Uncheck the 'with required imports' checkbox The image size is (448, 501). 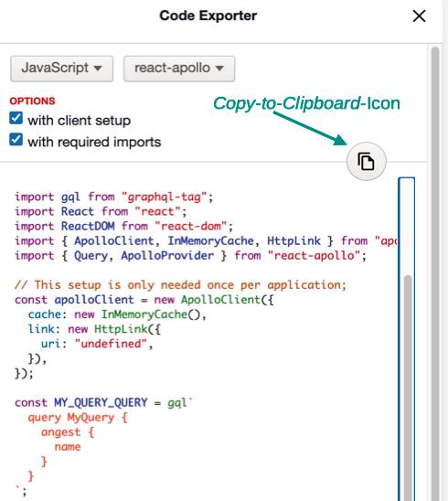pyautogui.click(x=16, y=139)
